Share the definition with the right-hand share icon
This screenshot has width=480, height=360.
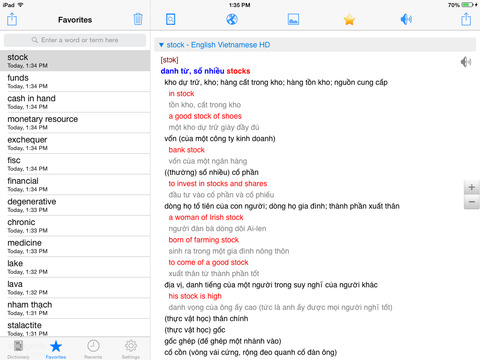tap(466, 19)
